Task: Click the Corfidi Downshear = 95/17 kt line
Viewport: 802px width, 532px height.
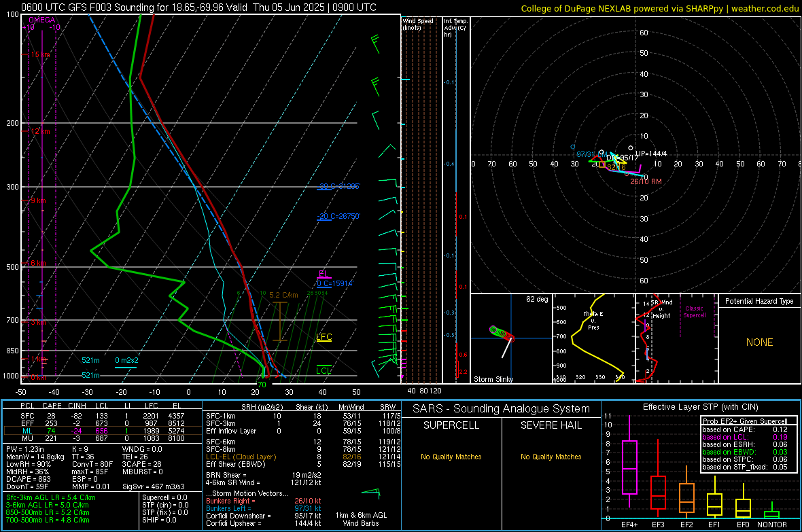Action: coord(264,516)
